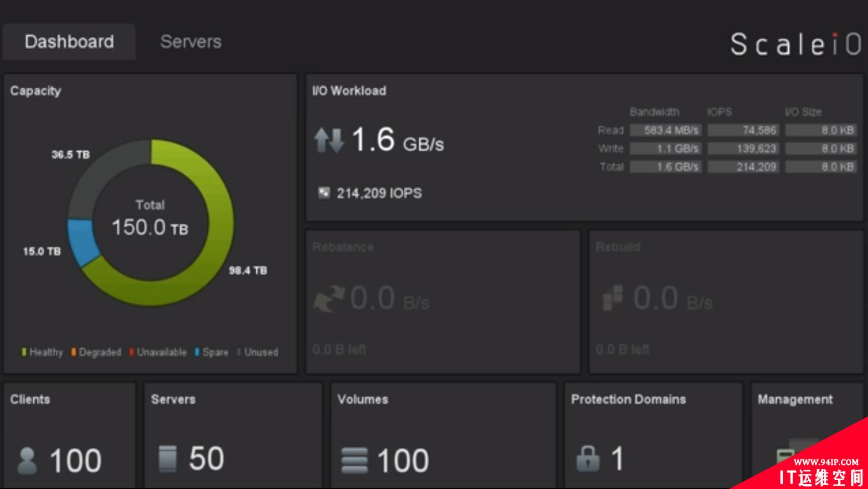Click the Clients person icon

tap(27, 460)
